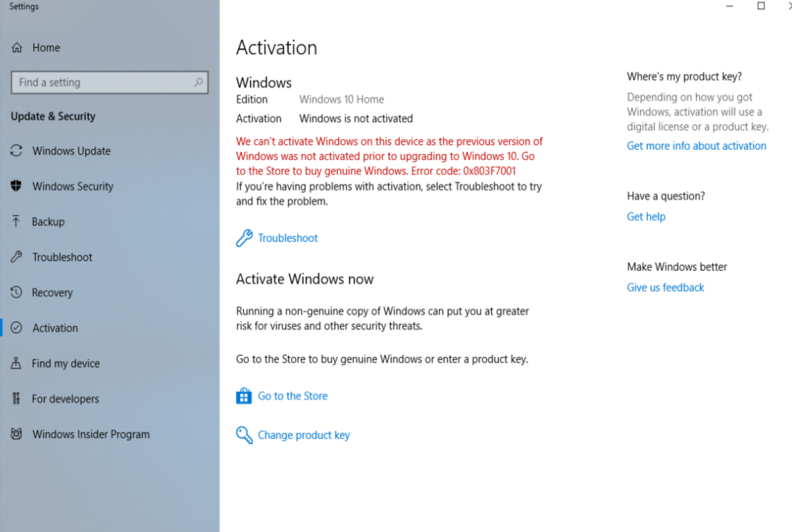Click the Get help link
Image resolution: width=792 pixels, height=532 pixels.
click(646, 217)
